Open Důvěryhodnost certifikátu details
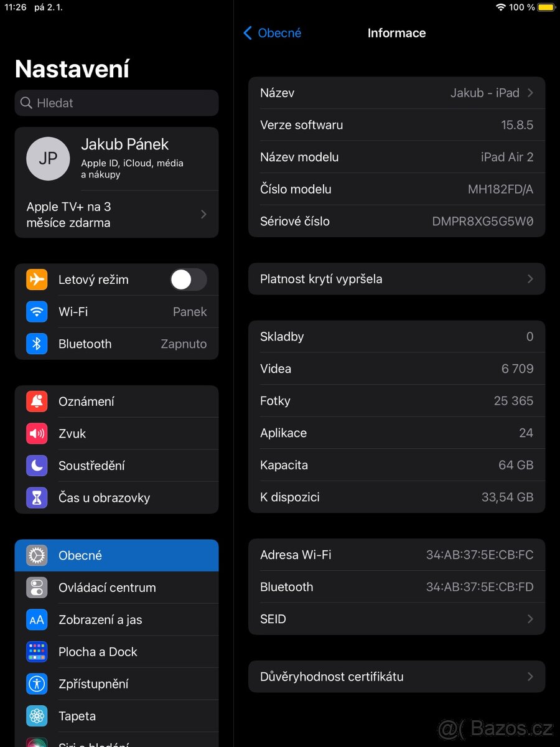Screen dimensions: 560x747 (x=396, y=677)
